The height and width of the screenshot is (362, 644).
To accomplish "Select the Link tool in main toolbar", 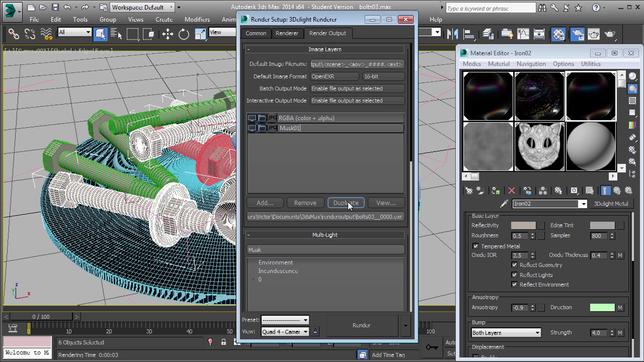I will coord(13,34).
